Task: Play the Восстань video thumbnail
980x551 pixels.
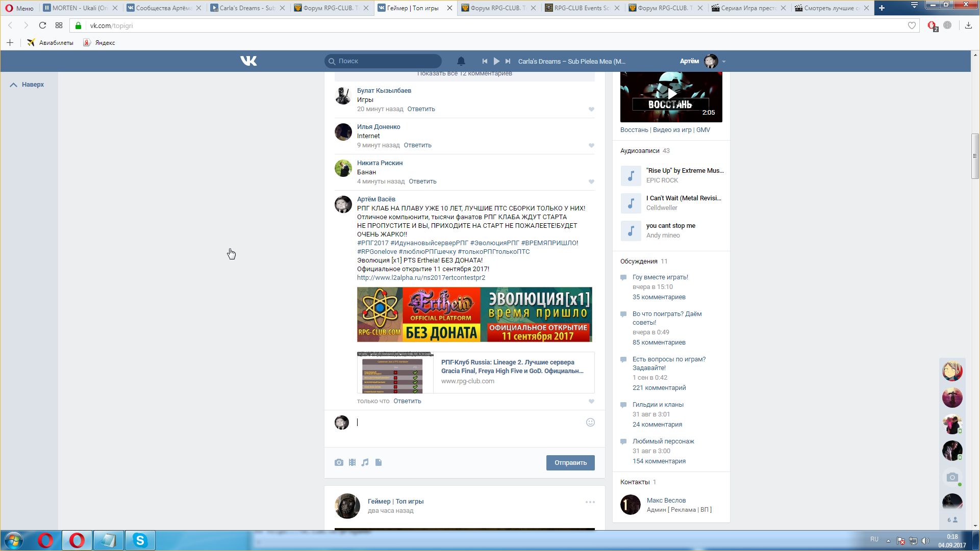Action: (671, 96)
